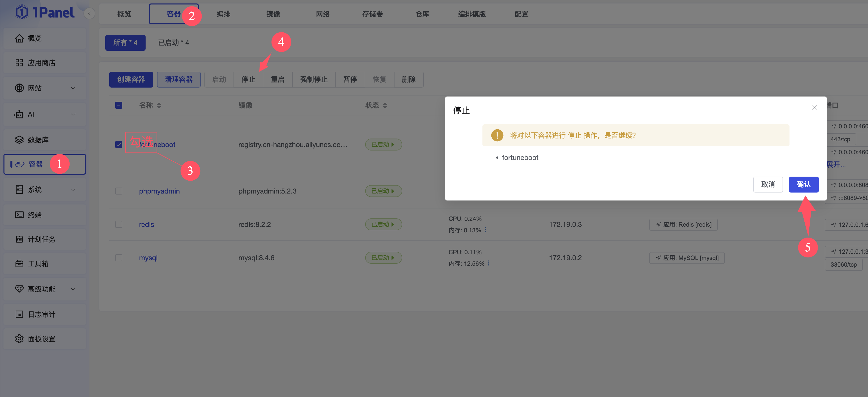868x397 pixels.
Task: Close the 停止 dialog with X
Action: tap(814, 108)
